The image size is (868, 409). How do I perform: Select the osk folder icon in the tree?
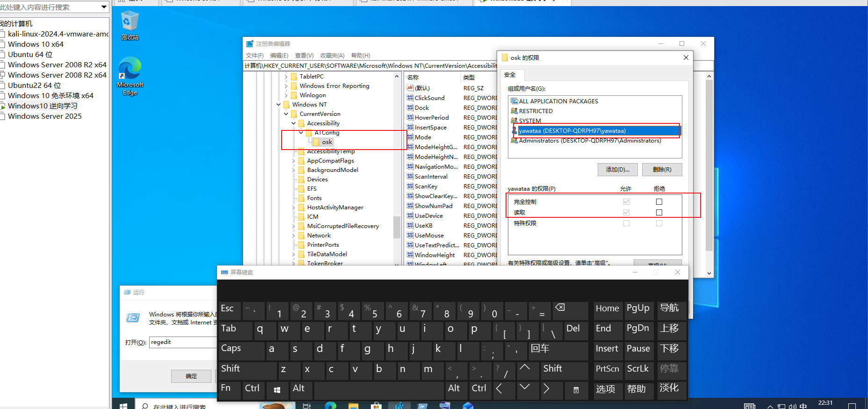coord(316,142)
